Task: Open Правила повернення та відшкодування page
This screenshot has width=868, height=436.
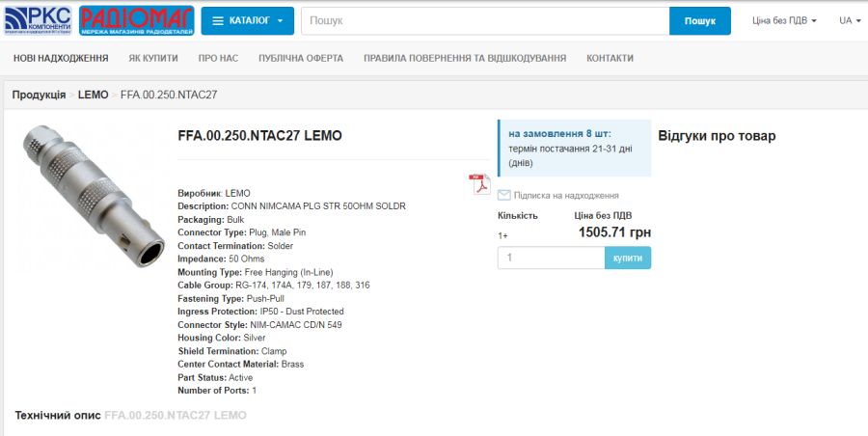Action: click(x=465, y=58)
